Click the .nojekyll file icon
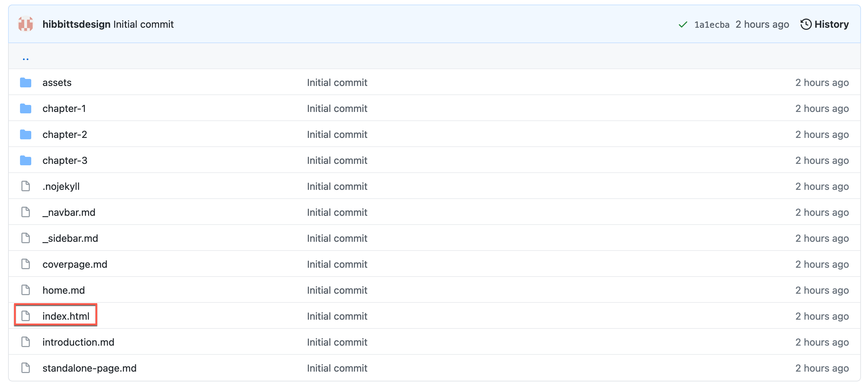This screenshot has height=386, width=868. [x=26, y=186]
